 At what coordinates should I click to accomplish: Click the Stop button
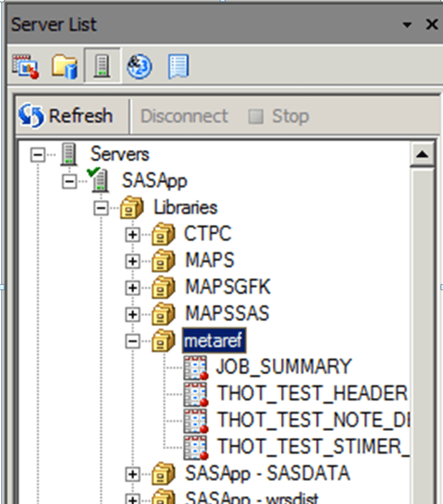point(278,115)
